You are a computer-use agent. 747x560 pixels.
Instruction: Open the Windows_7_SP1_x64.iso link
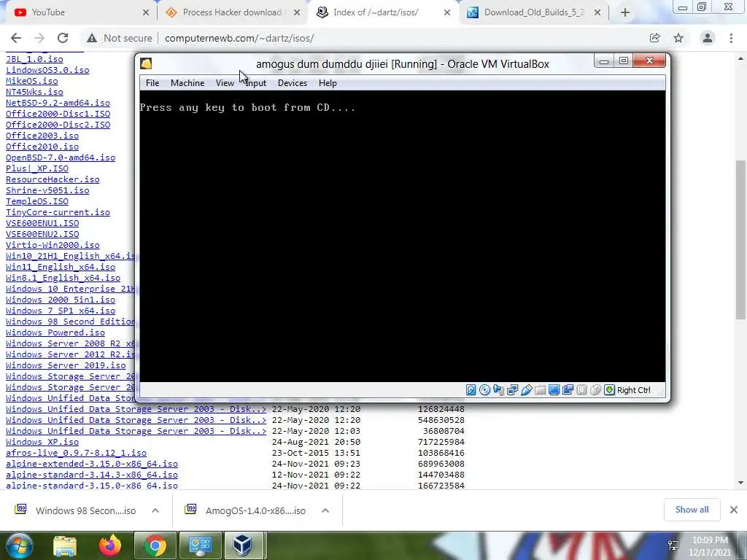click(x=61, y=311)
